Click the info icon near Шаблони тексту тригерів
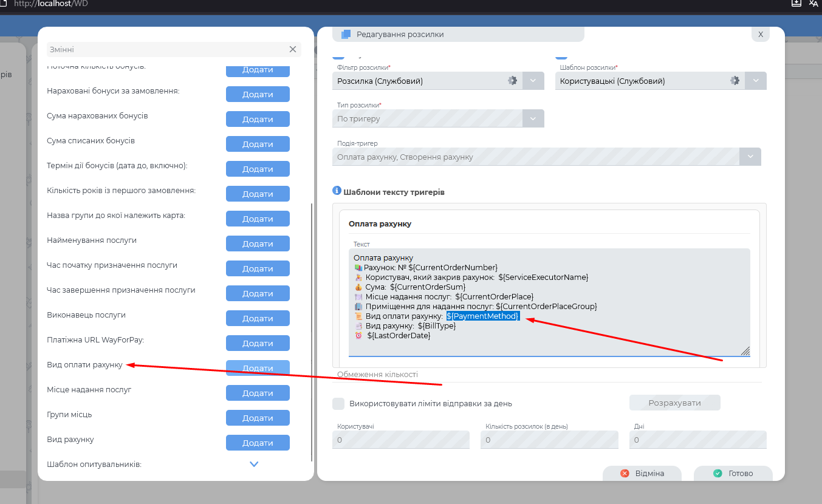This screenshot has width=822, height=504. click(x=337, y=191)
